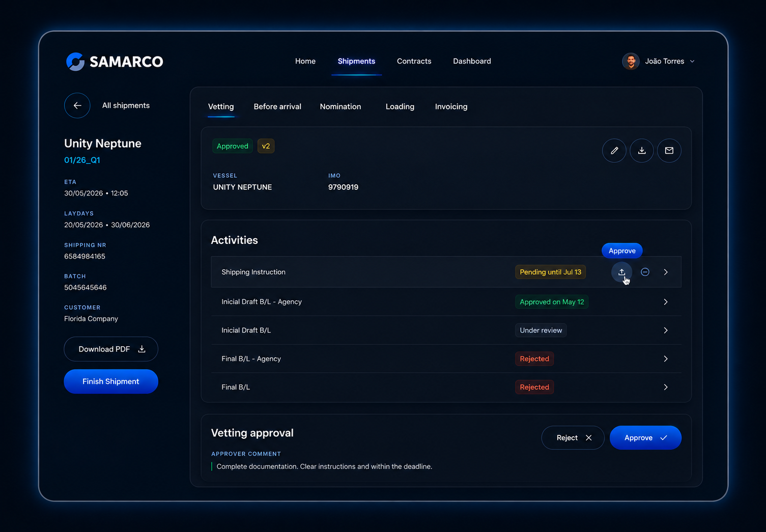Click the Samarco logo
Viewport: 766px width, 532px height.
(x=115, y=62)
